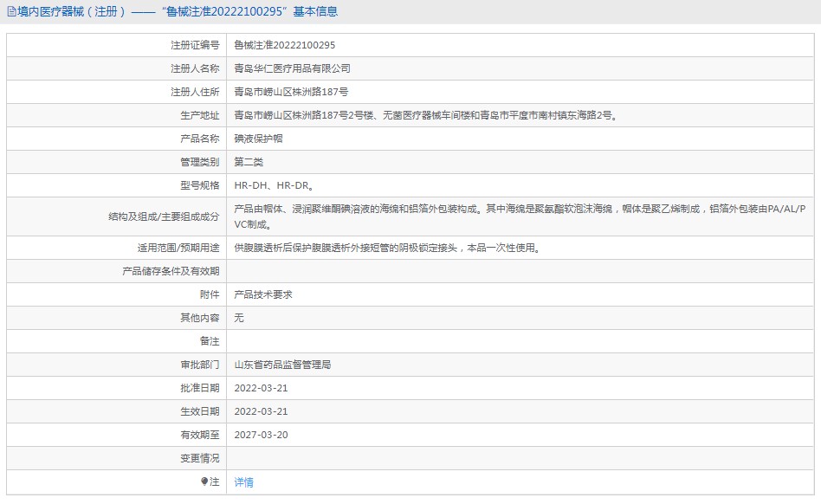Viewport: 821px width, 504px height.
Task: Click the 注册证编号 label cell
Action: tap(195, 45)
